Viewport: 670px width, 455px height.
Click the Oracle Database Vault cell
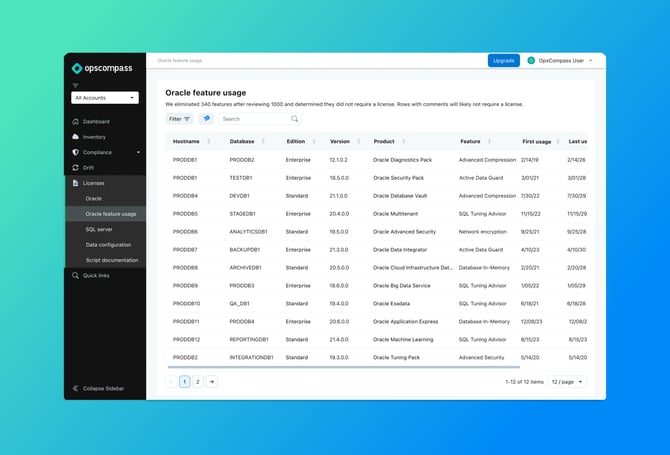pos(400,196)
